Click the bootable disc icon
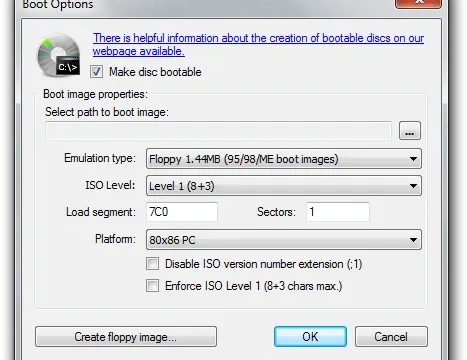This screenshot has height=360, width=467. click(x=59, y=55)
